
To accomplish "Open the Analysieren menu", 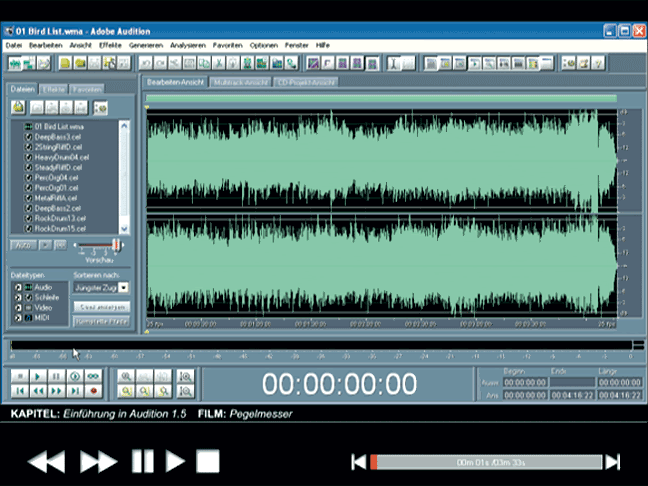I will 188,45.
